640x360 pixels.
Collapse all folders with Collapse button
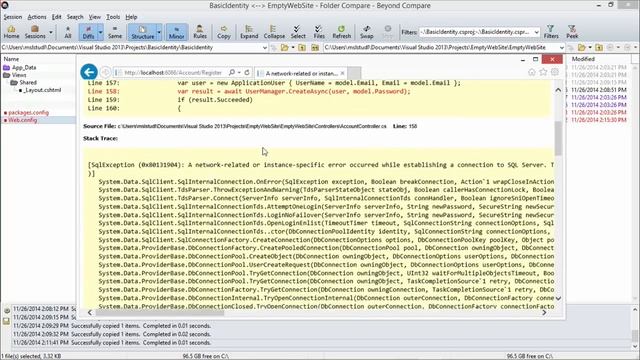tap(274, 32)
